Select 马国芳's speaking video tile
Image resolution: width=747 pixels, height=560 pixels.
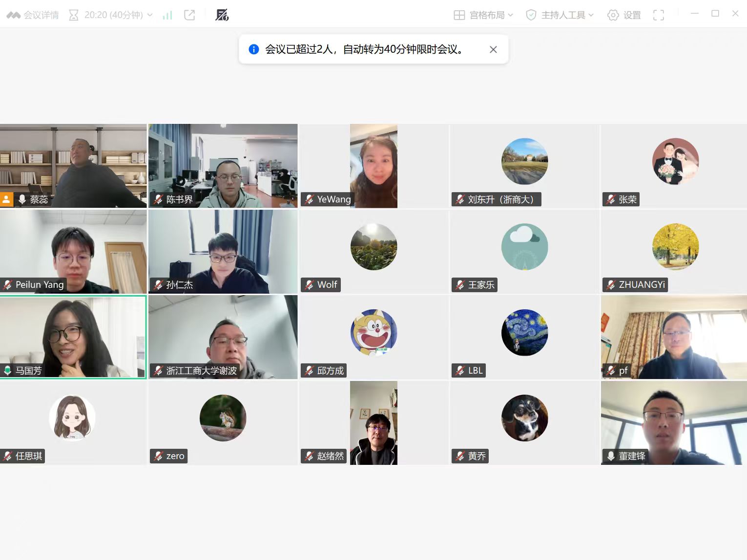point(73,337)
